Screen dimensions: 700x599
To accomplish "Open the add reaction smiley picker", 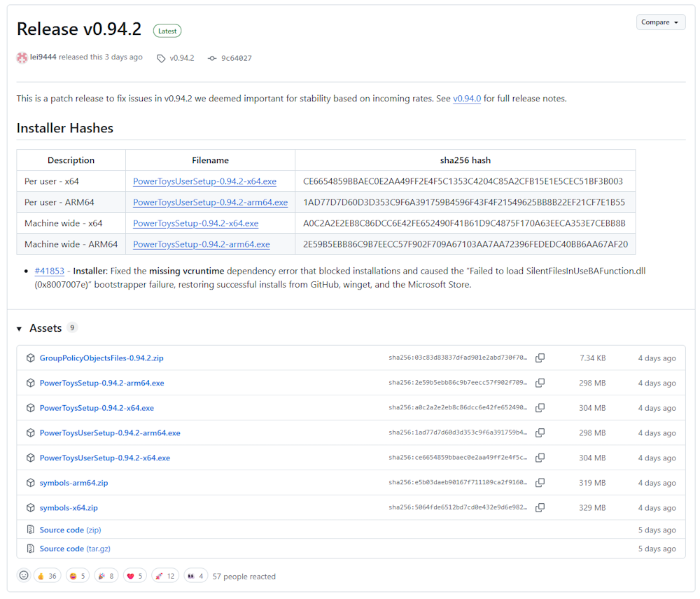I will [24, 576].
